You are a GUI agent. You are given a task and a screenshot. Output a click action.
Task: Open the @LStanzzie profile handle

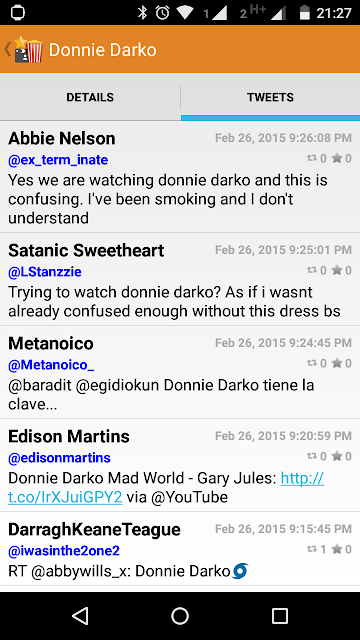point(45,272)
